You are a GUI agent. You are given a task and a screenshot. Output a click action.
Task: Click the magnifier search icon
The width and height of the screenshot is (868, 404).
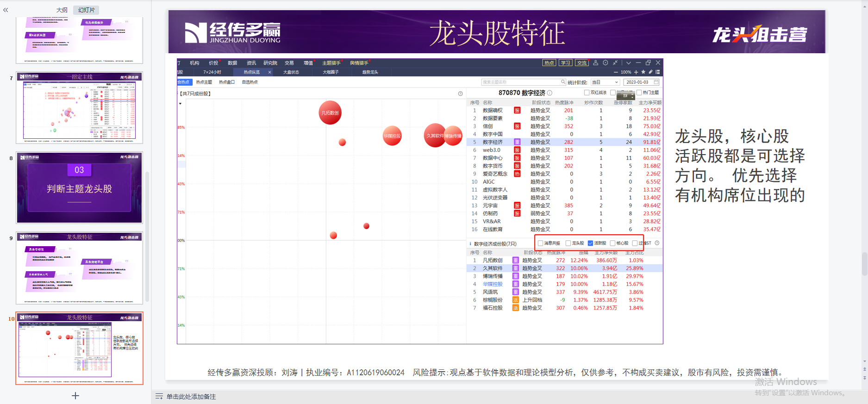[x=563, y=82]
